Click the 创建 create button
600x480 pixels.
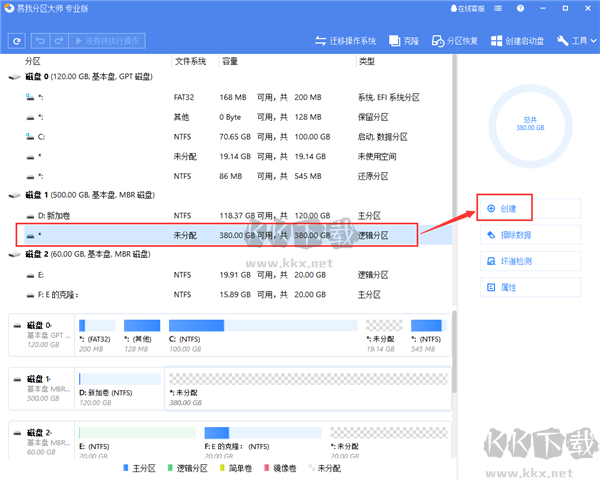(530, 209)
